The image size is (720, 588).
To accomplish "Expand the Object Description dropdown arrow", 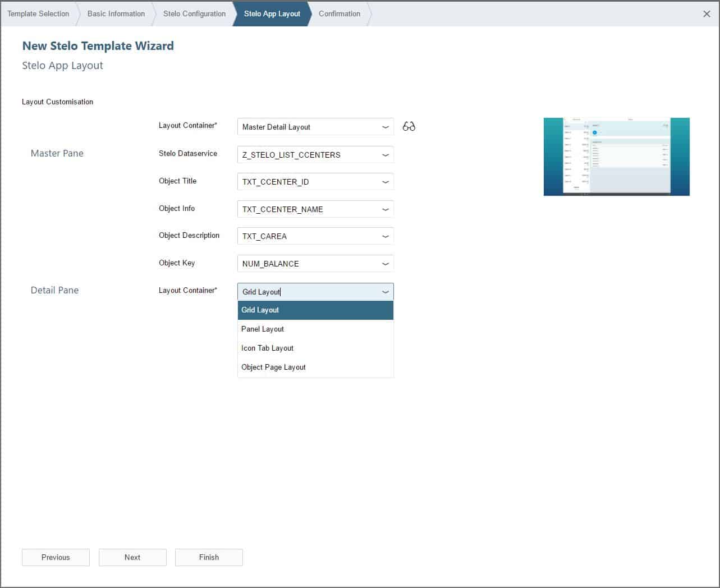I will click(x=385, y=237).
